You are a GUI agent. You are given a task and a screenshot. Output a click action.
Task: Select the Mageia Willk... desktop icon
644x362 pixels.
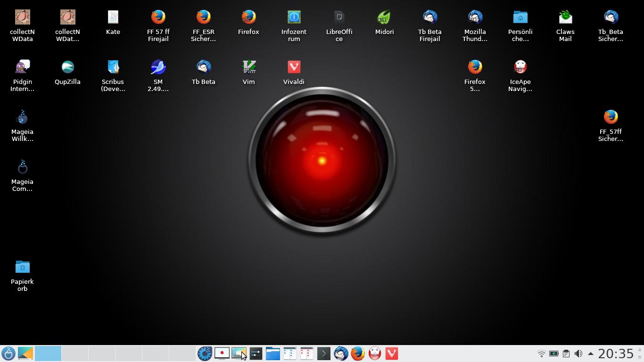[x=22, y=125]
